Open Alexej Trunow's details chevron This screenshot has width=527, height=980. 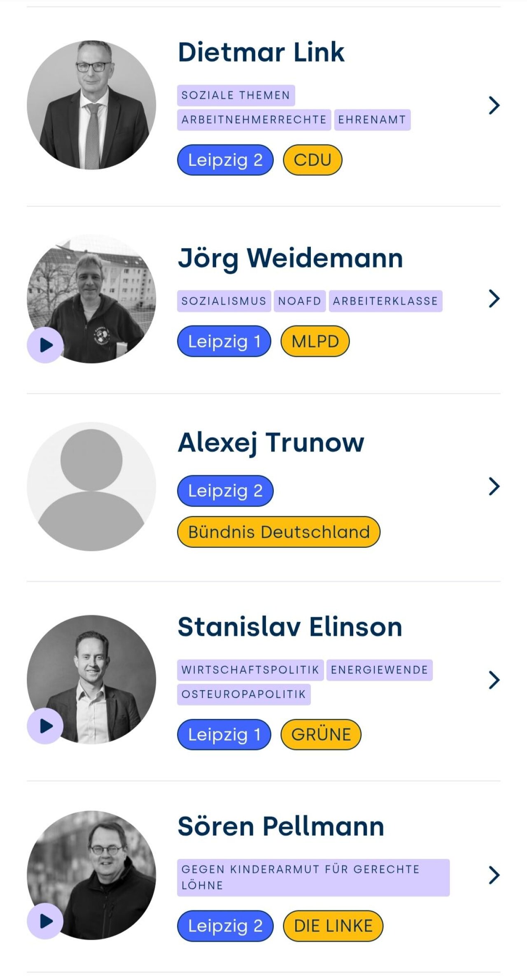pos(494,486)
